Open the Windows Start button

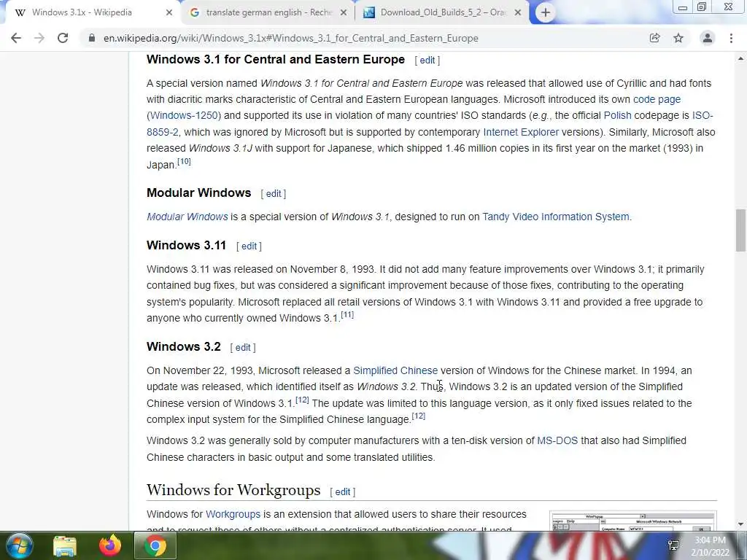tap(19, 545)
